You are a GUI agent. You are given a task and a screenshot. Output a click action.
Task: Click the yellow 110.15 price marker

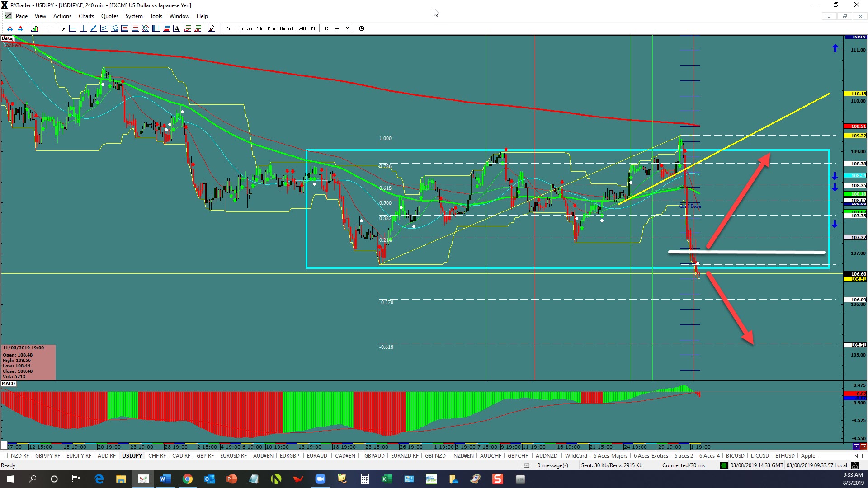[x=855, y=94]
